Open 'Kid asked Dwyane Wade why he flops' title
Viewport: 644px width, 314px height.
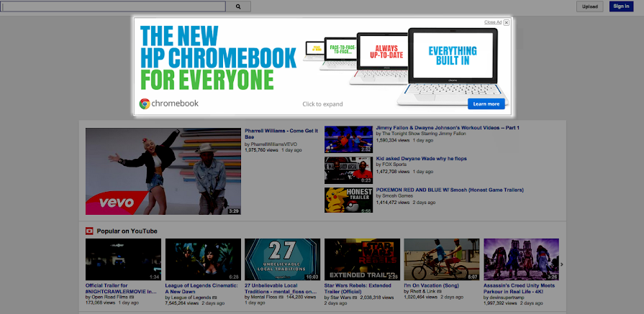click(x=421, y=159)
